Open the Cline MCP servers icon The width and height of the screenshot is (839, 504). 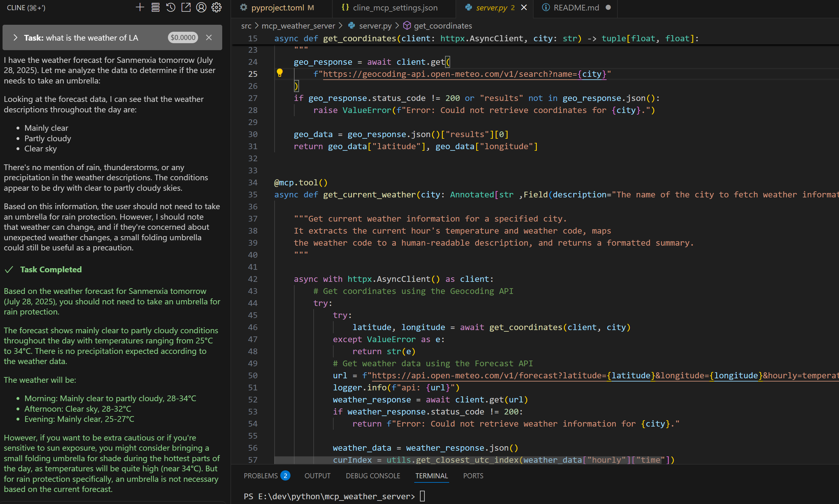(156, 7)
